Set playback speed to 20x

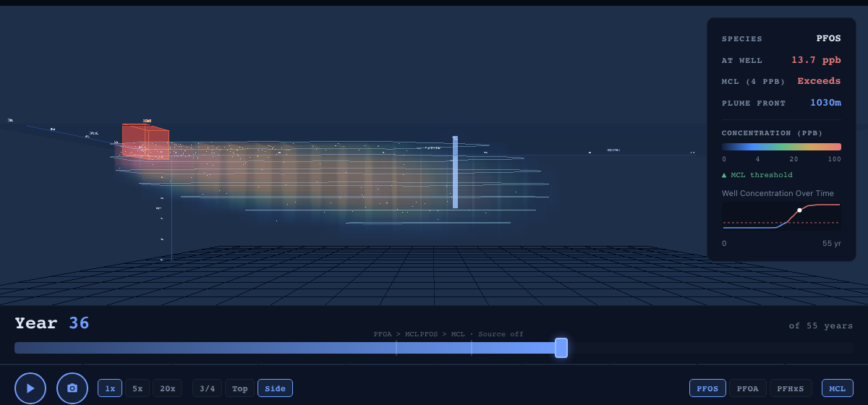click(x=167, y=388)
